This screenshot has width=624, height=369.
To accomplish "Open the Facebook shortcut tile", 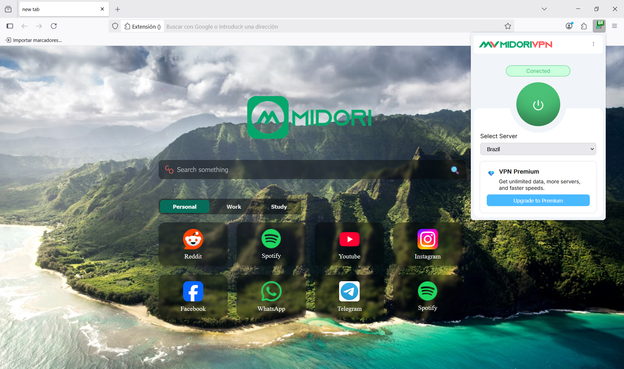I will tap(193, 297).
